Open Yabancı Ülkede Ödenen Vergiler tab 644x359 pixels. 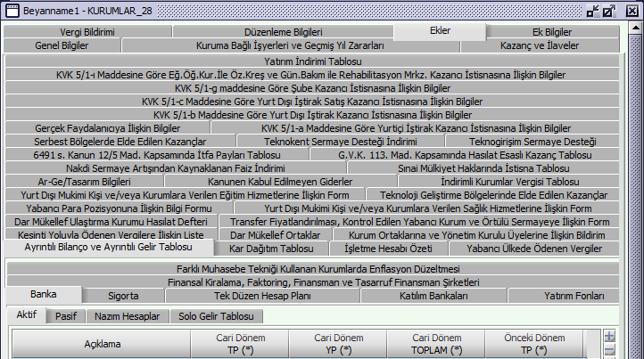[534, 249]
